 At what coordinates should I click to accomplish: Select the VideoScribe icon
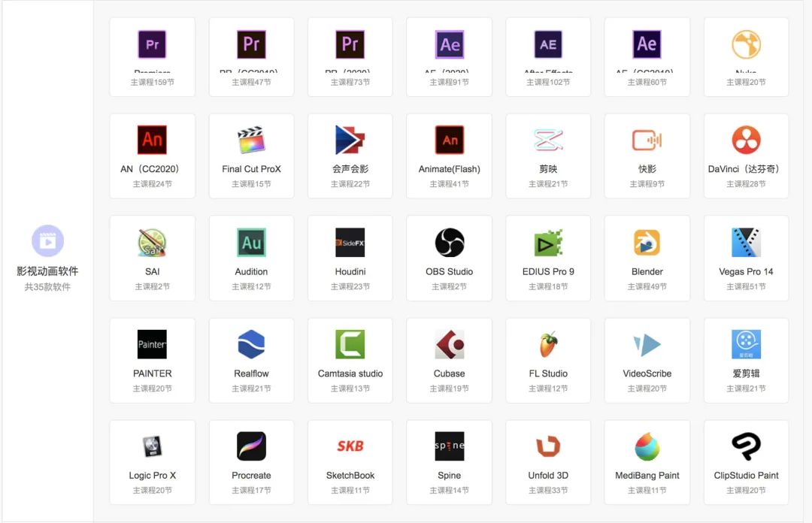[647, 344]
